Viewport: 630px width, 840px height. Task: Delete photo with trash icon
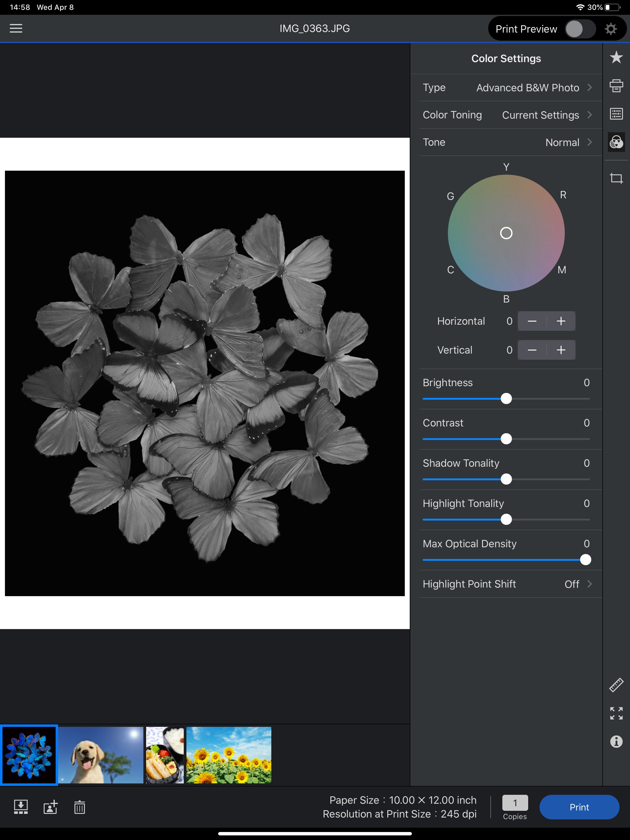point(79,807)
